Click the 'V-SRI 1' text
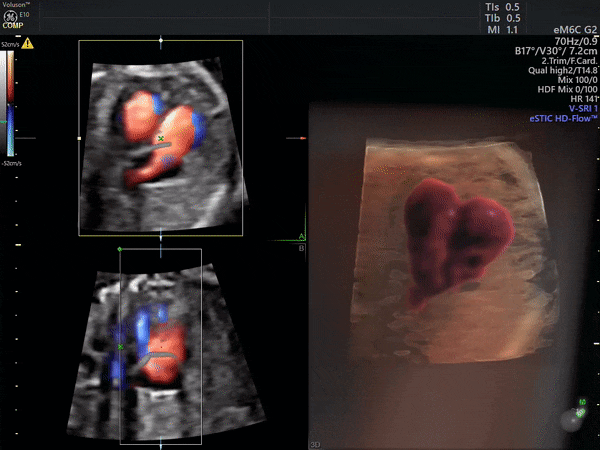This screenshot has height=450, width=600. 583,109
